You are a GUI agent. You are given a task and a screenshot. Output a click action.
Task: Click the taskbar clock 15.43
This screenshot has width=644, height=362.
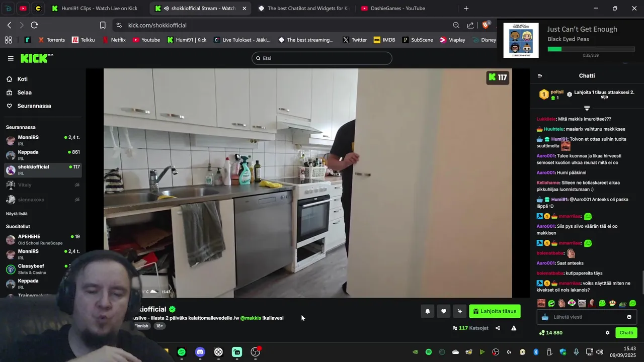(629, 348)
